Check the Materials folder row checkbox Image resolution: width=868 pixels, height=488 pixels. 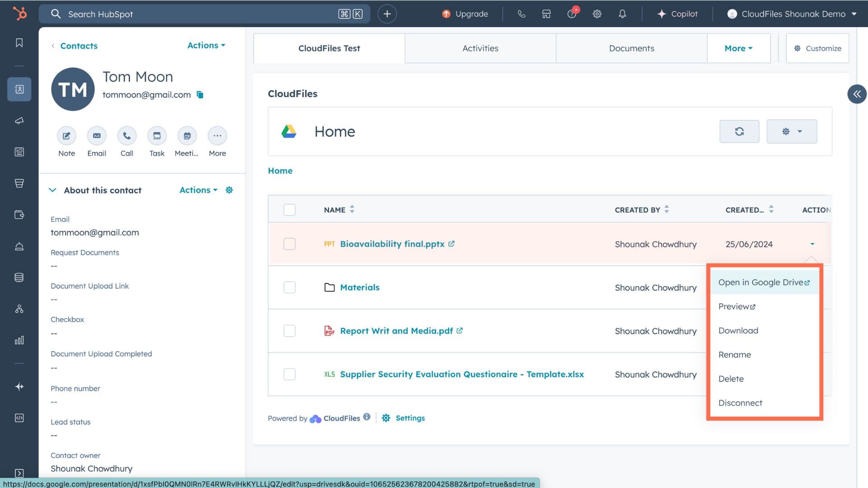pos(289,287)
